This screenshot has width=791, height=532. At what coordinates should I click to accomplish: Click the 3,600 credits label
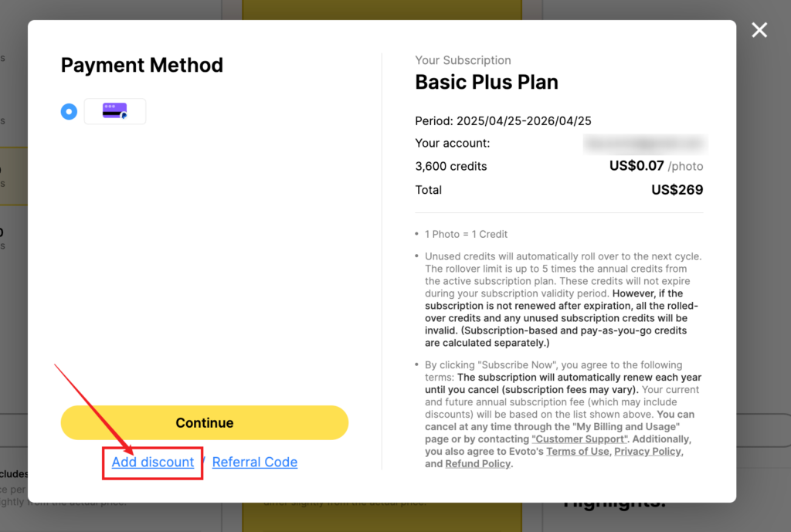click(451, 167)
